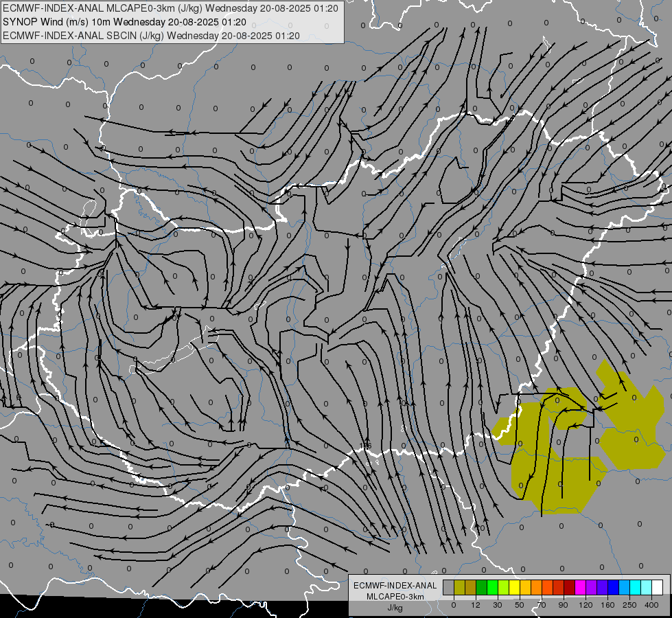
Task: Click the legend scale value 90
Action: [563, 605]
